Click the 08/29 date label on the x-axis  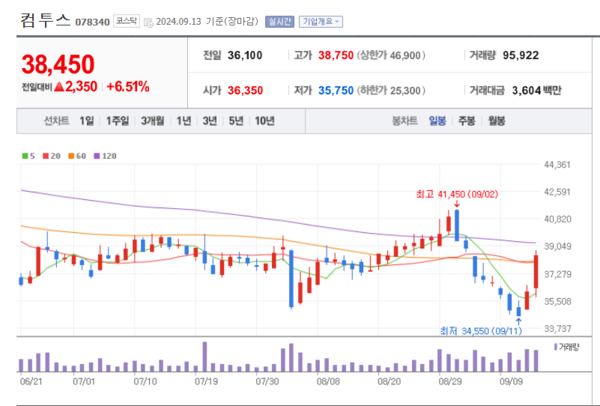[450, 382]
